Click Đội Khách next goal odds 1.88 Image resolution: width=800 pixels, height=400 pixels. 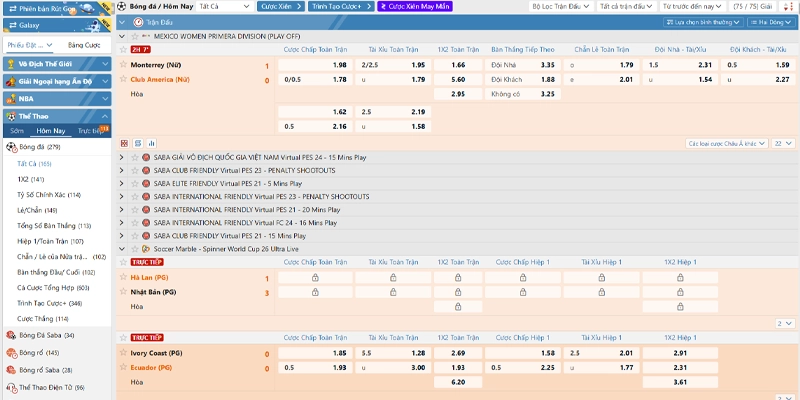tap(523, 80)
